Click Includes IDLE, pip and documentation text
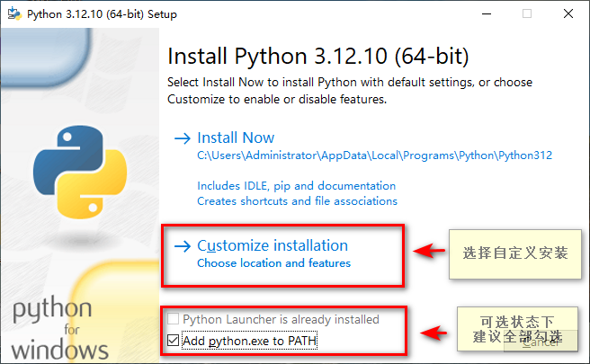The height and width of the screenshot is (364, 590). 297,186
